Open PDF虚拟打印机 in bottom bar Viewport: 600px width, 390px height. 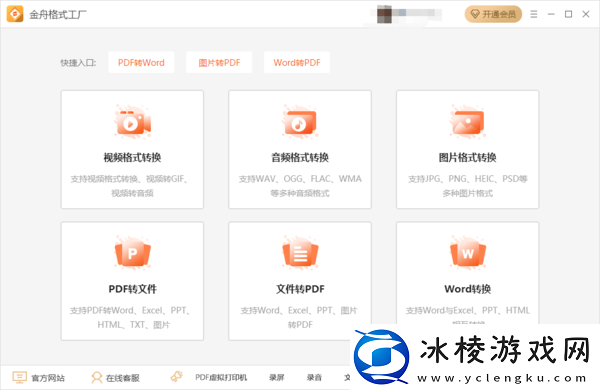tap(221, 378)
